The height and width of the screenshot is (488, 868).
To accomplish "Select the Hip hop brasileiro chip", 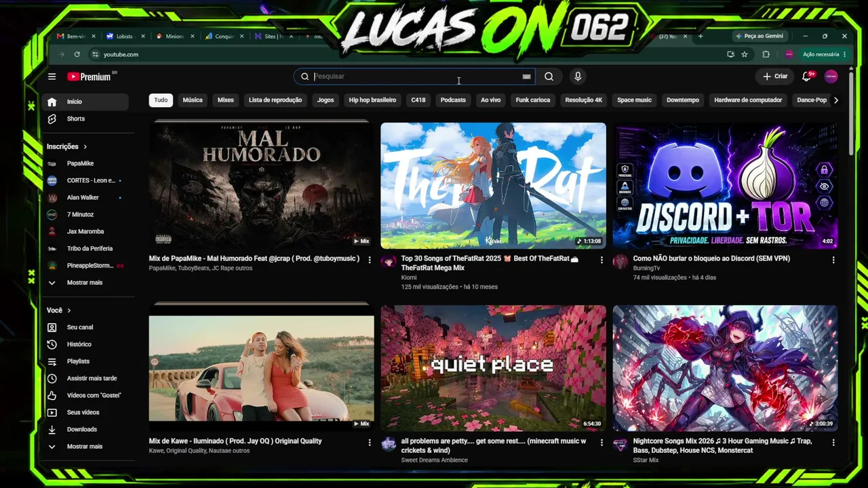I will pyautogui.click(x=372, y=100).
